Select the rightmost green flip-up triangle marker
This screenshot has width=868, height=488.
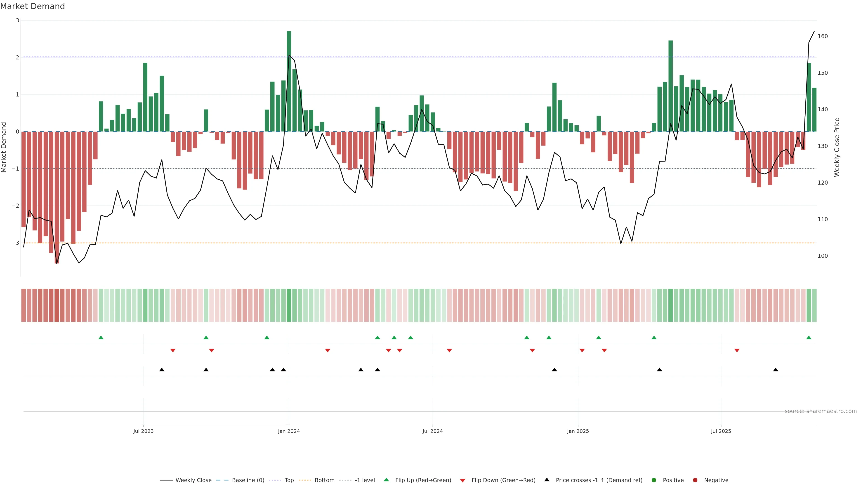coord(809,338)
